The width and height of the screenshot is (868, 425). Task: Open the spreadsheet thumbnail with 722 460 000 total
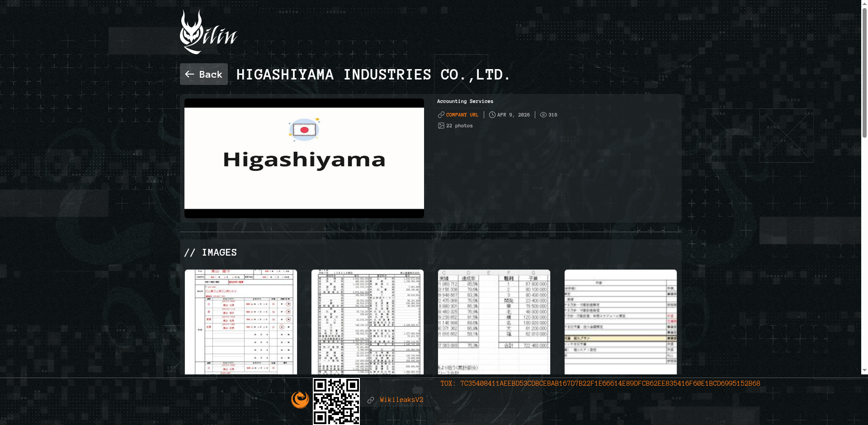coord(494,322)
